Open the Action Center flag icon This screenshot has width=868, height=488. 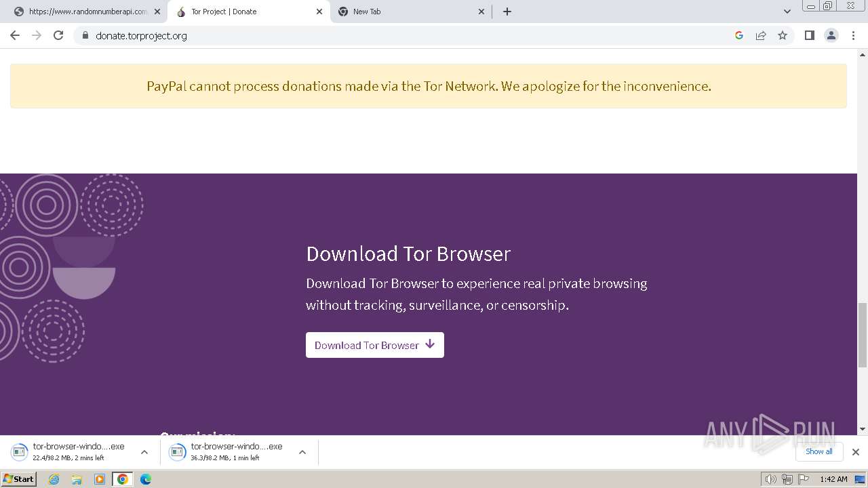click(x=804, y=479)
